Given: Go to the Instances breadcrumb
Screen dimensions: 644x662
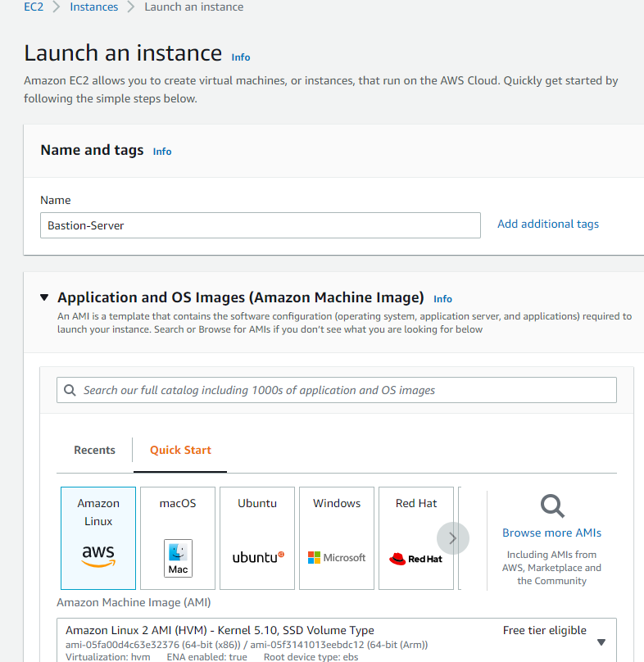Looking at the screenshot, I should pyautogui.click(x=93, y=7).
